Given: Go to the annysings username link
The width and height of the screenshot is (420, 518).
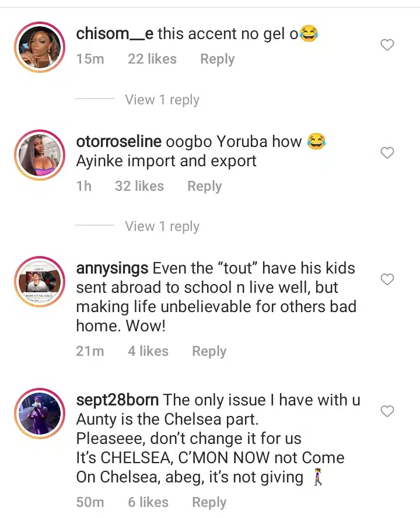Looking at the screenshot, I should [x=112, y=269].
